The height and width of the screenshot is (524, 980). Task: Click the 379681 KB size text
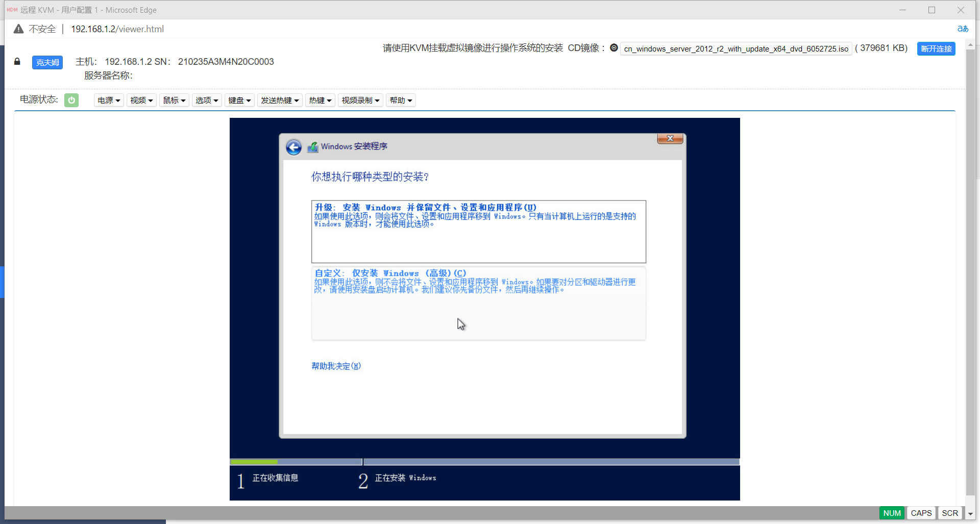[881, 48]
